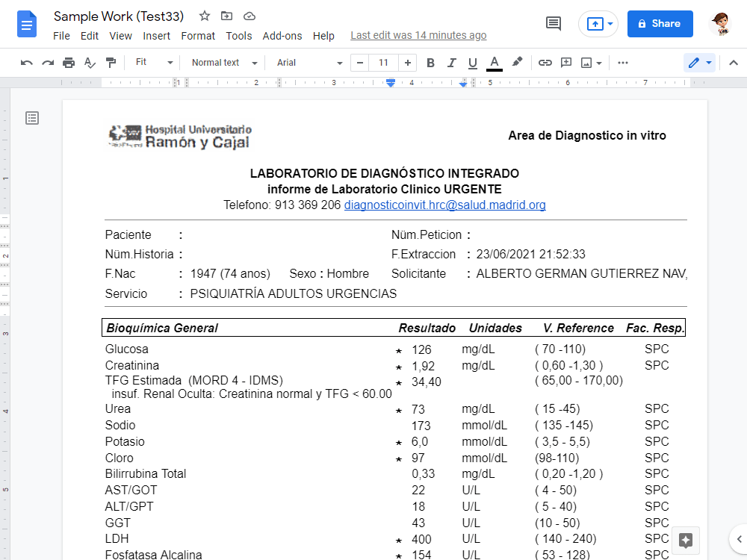Add a comment from toolbar
Image resolution: width=747 pixels, height=560 pixels.
pos(566,63)
